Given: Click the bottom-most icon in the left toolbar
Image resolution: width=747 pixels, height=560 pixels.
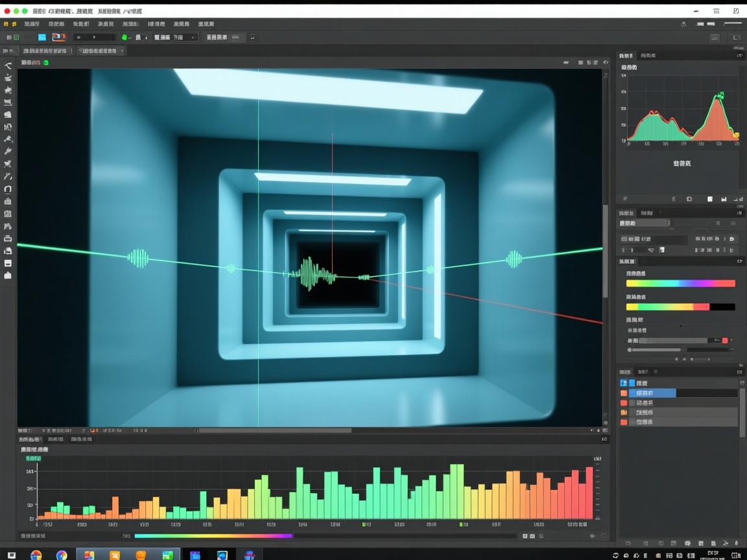Looking at the screenshot, I should (x=8, y=275).
